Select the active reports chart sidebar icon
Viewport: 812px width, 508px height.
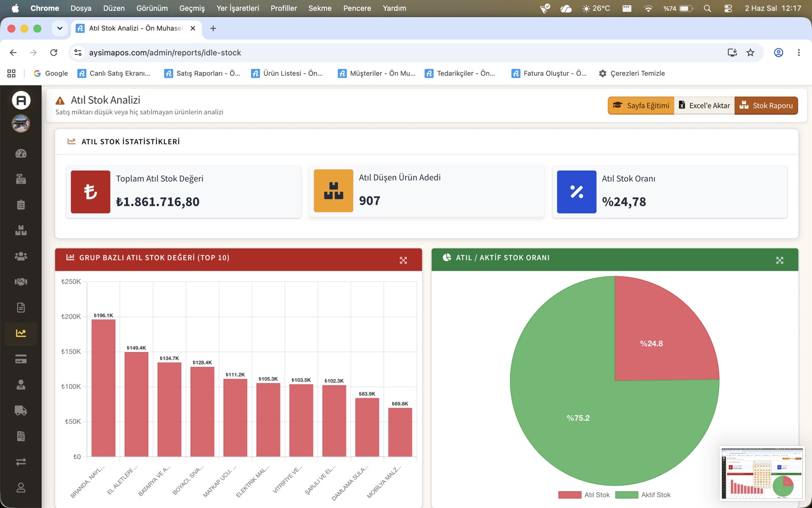(21, 333)
